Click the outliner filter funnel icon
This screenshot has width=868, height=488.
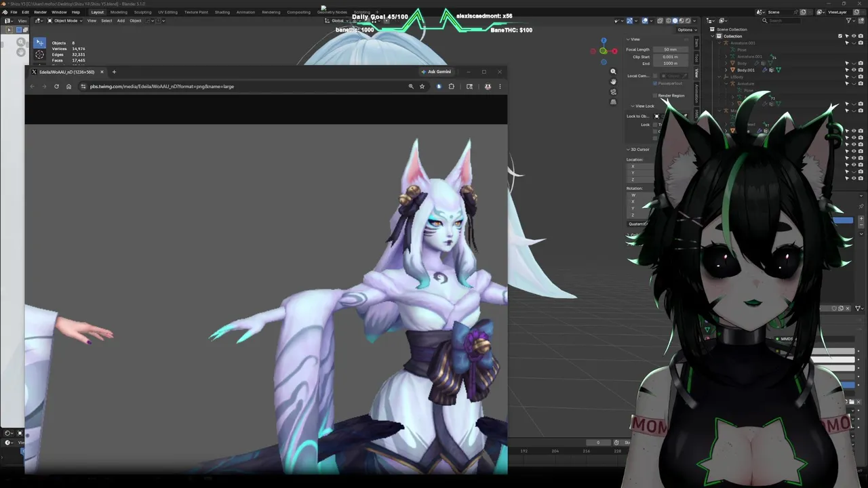848,21
